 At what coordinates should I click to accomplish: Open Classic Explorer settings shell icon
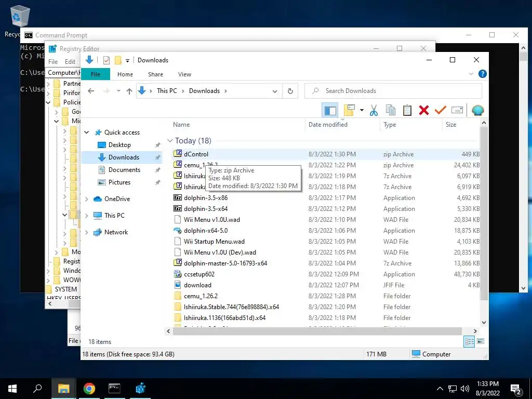tap(478, 110)
